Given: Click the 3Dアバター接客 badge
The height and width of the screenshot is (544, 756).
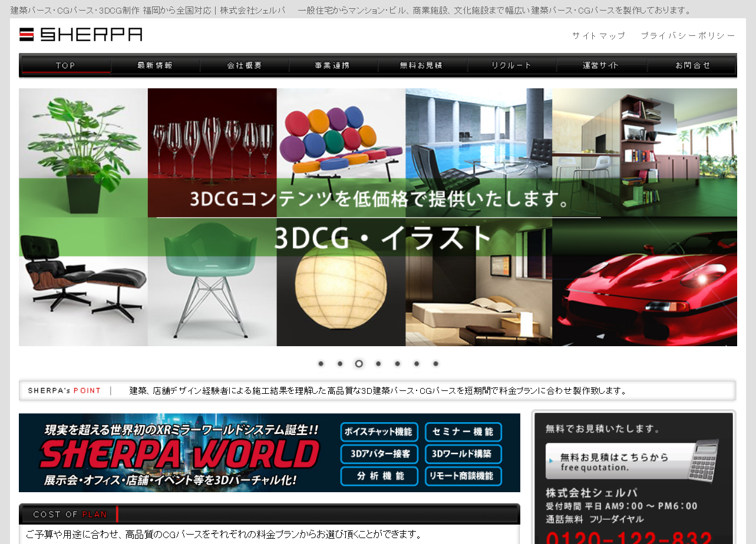Looking at the screenshot, I should [379, 455].
